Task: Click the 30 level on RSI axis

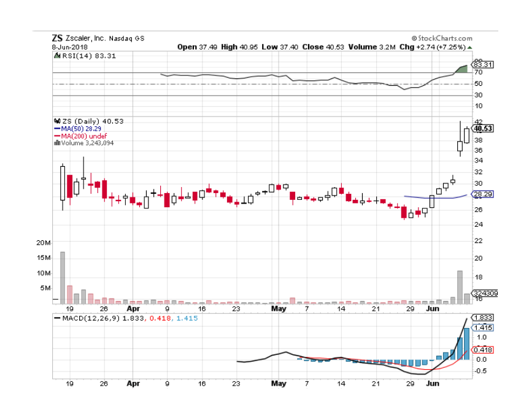Action: coord(478,95)
